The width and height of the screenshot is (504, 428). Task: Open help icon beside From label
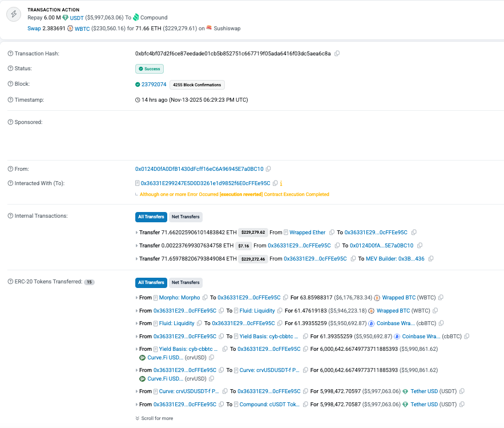10,169
